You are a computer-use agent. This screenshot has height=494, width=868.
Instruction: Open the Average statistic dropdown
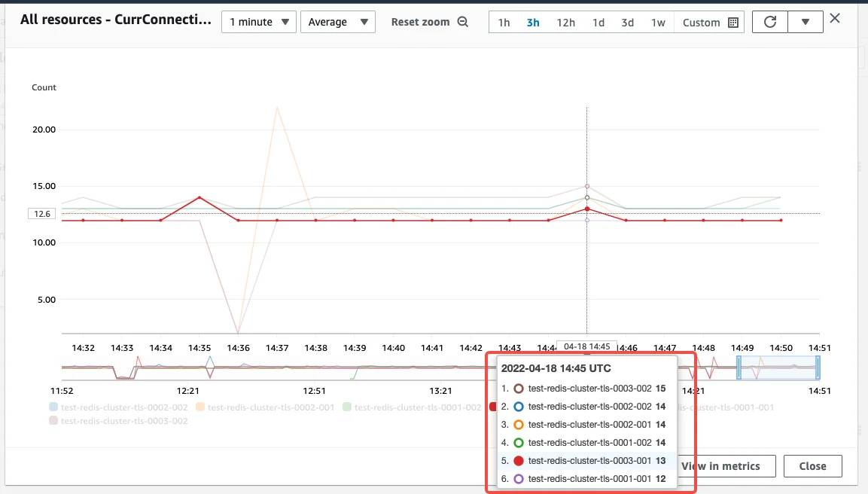[x=338, y=22]
